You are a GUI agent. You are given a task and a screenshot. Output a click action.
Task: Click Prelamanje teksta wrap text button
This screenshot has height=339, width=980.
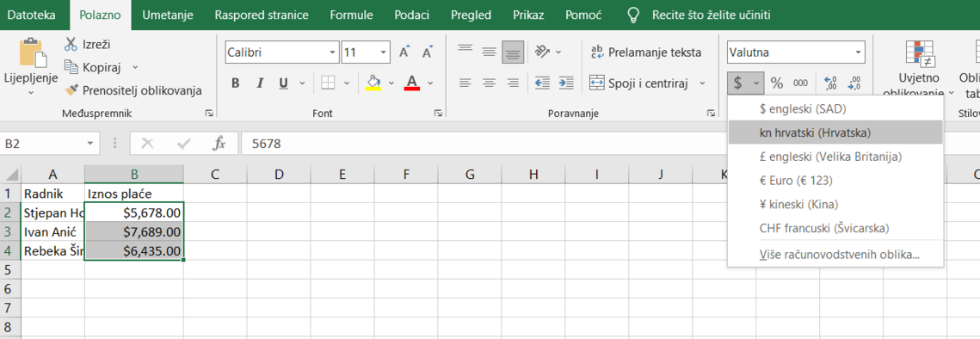[x=646, y=52]
